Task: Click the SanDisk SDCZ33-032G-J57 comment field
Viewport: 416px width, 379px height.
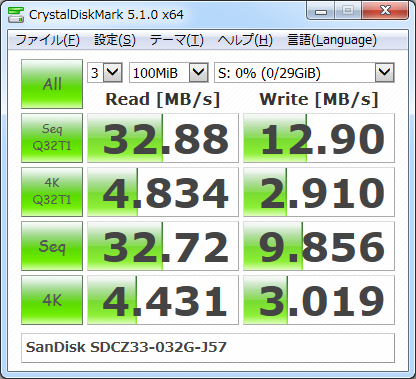Action: [x=208, y=348]
